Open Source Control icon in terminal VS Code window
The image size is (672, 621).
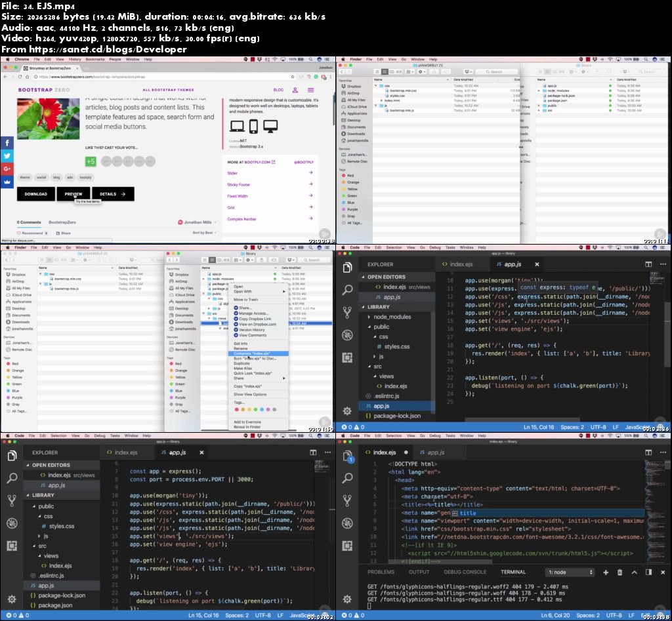(348, 500)
